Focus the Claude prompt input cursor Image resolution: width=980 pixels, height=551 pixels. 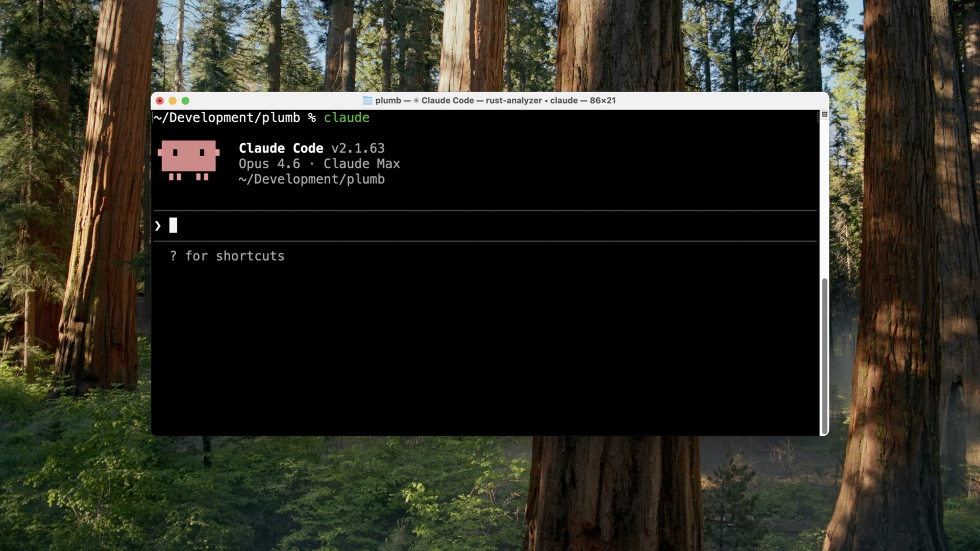tap(174, 226)
